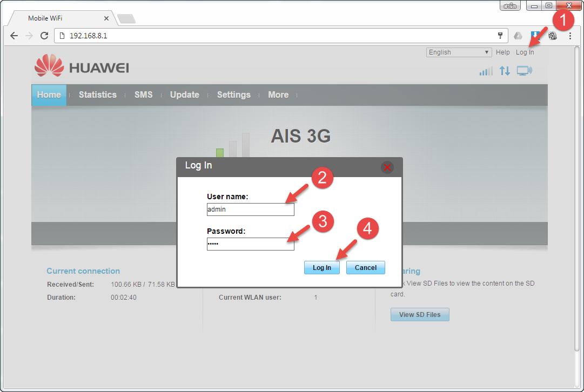Click the saved password key icon
584x392 pixels.
click(x=500, y=35)
